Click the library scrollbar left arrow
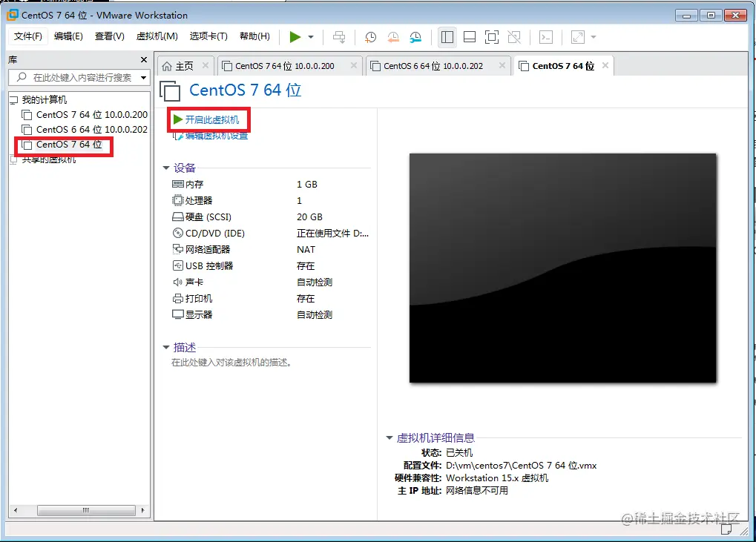 [16, 510]
